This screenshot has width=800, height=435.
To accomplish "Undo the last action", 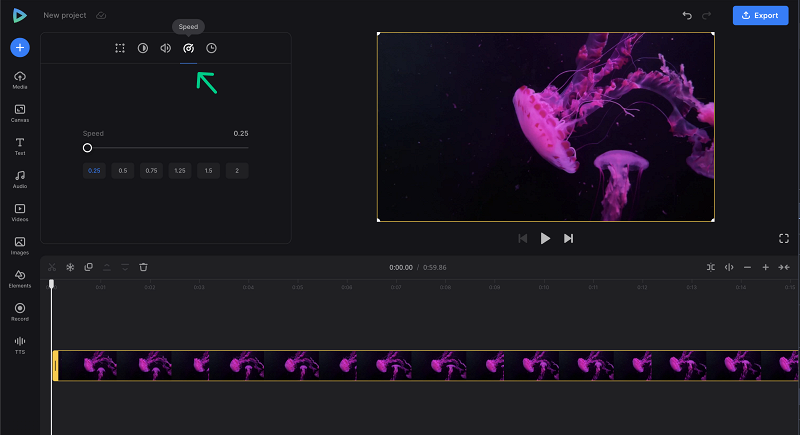I will (687, 15).
